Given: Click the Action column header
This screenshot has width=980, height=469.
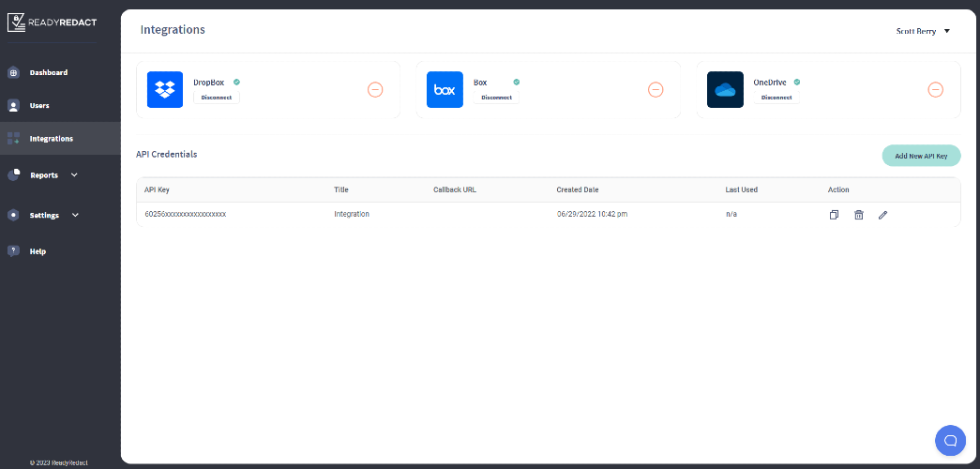Looking at the screenshot, I should (x=838, y=189).
